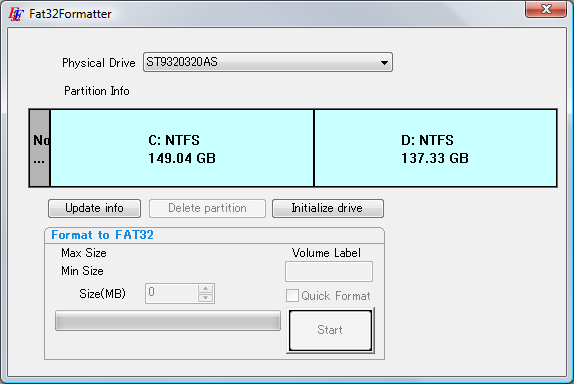Click the Update info button
The image size is (574, 384).
click(94, 208)
